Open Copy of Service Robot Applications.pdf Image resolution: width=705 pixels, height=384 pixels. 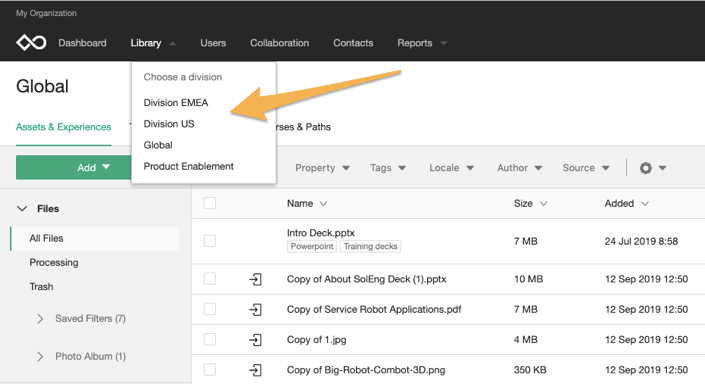click(374, 309)
